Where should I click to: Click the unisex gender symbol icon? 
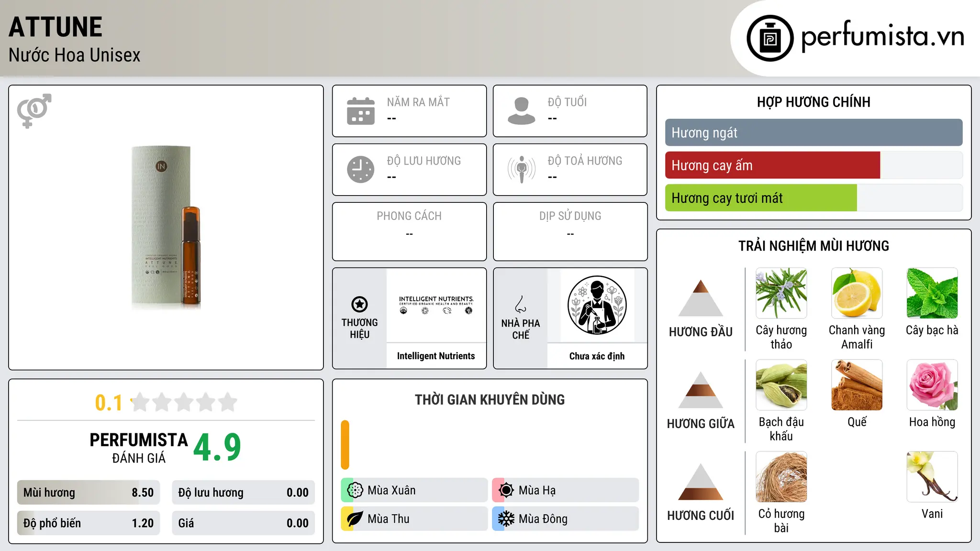pos(34,110)
